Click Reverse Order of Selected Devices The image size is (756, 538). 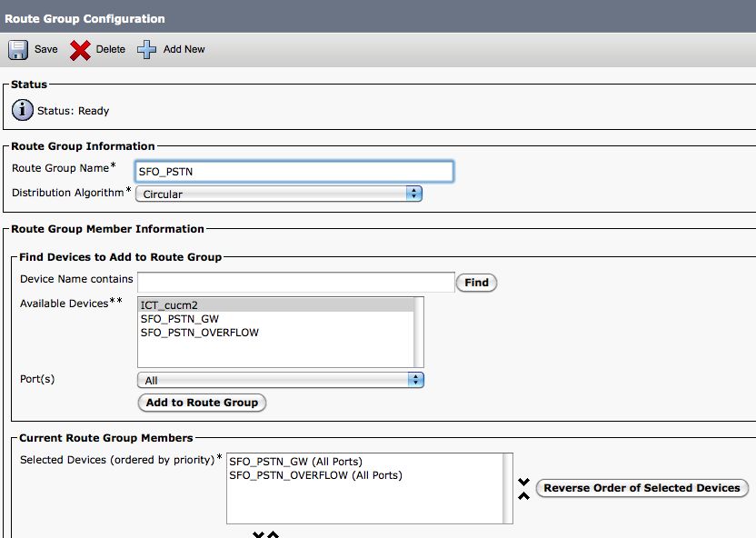pos(642,488)
